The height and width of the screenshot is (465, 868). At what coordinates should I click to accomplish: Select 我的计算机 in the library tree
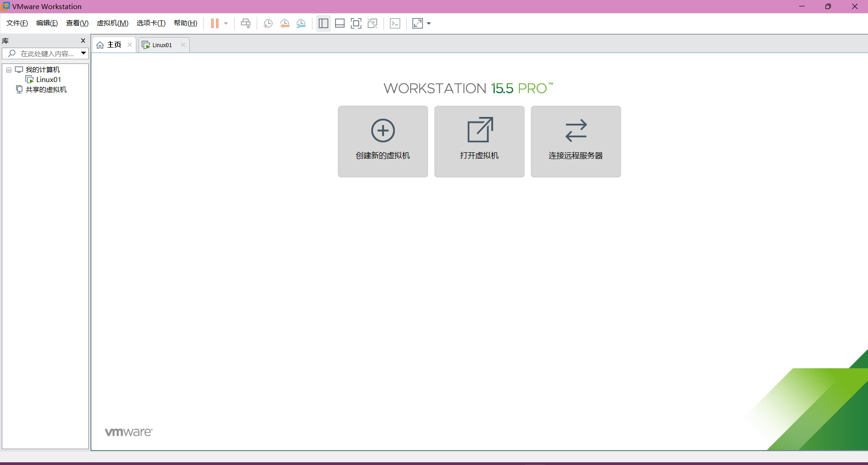click(x=43, y=70)
